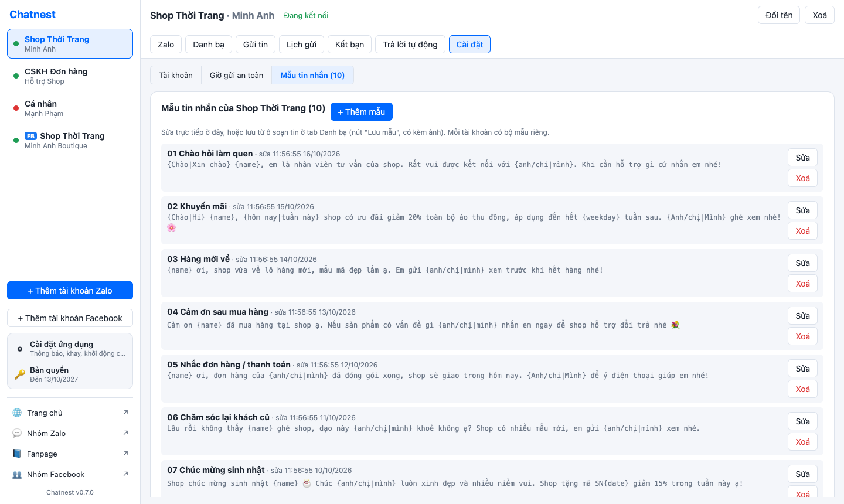
Task: Click the people icon beside Nhóm Facebook
Action: [17, 474]
